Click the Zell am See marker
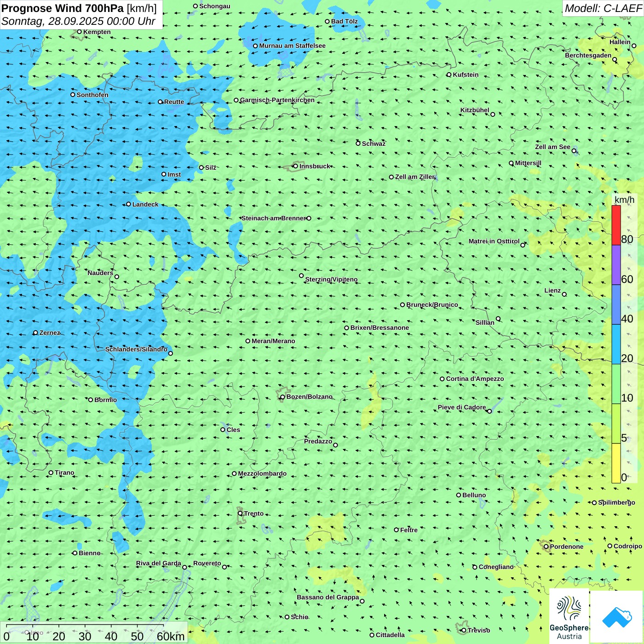The image size is (644, 644). pyautogui.click(x=574, y=150)
